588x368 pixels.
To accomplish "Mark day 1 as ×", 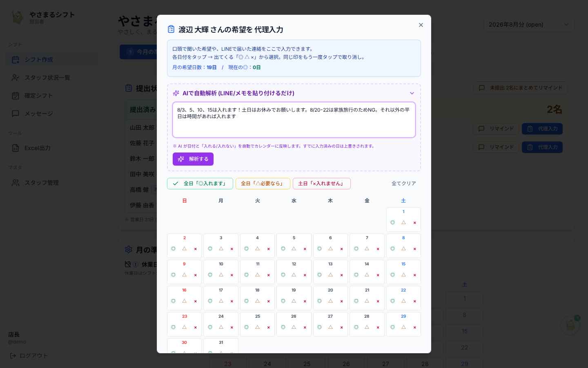I will click(414, 222).
